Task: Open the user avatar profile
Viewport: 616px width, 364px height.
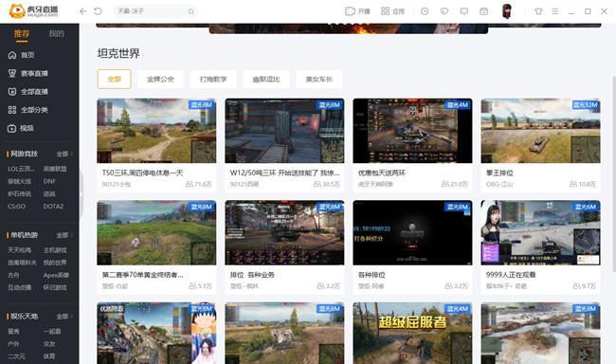Action: coord(507,11)
